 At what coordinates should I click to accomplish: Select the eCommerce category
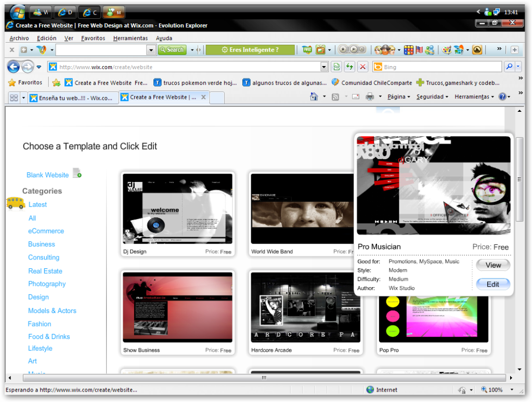tap(46, 231)
